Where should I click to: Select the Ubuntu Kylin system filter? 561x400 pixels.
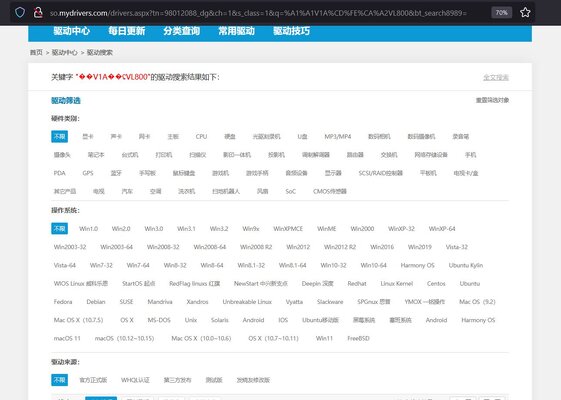pos(466,265)
